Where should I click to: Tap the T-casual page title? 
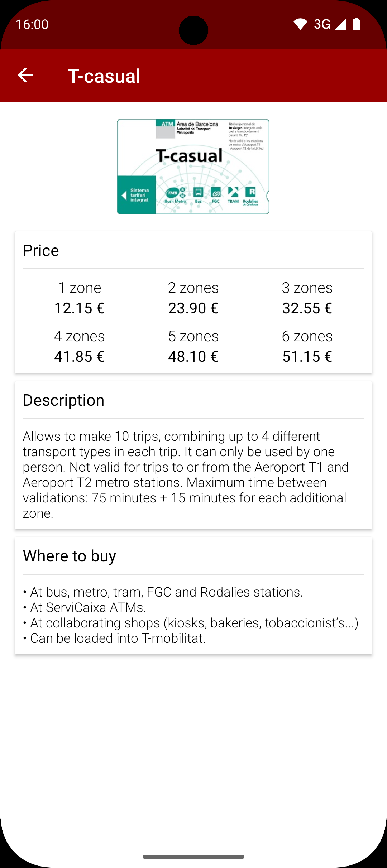point(104,76)
